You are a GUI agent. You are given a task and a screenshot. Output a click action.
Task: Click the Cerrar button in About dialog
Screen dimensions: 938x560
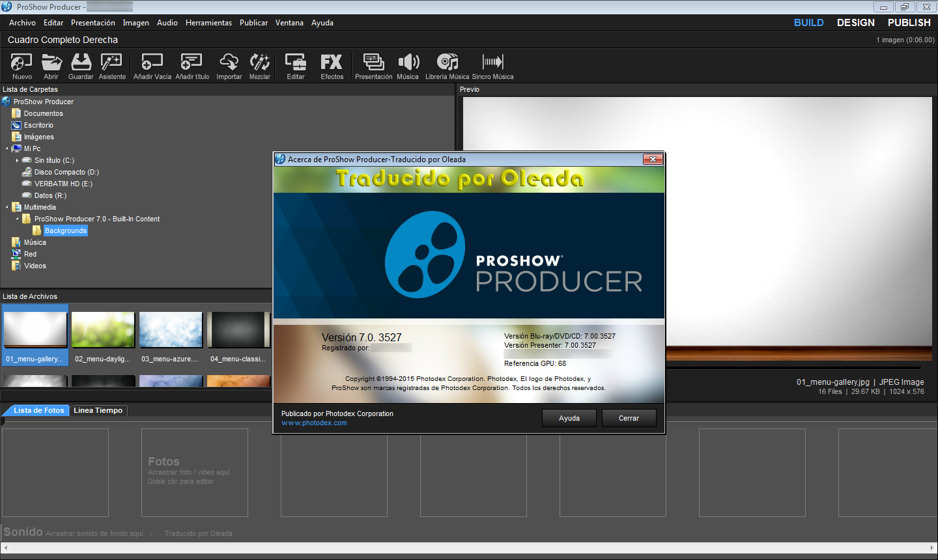pos(629,418)
